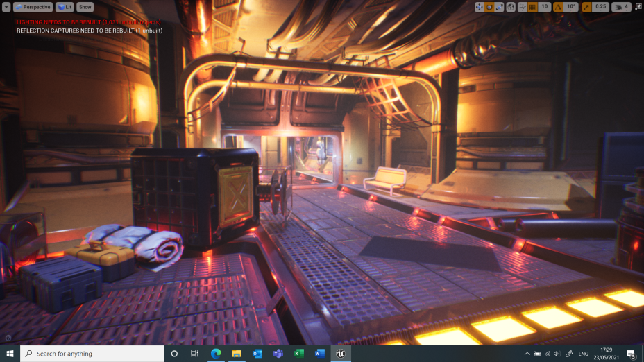644x362 pixels.
Task: Click the REFLECTION CAPTURES NEED TO BE REBUILT message
Action: [90, 31]
